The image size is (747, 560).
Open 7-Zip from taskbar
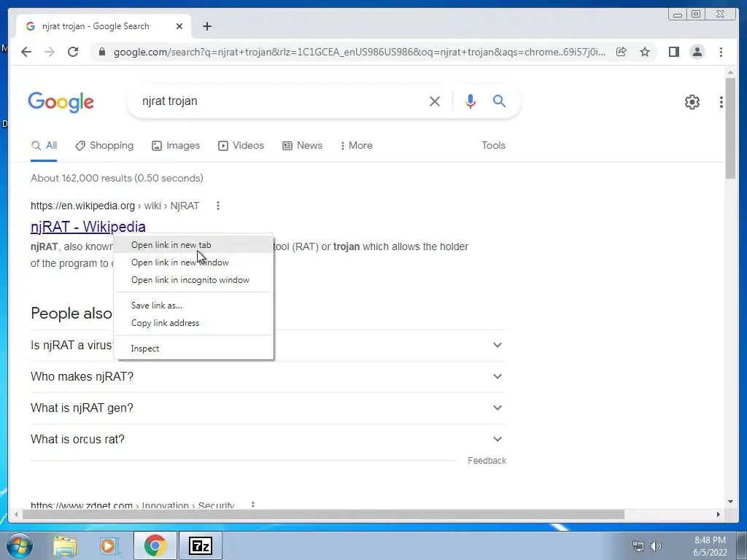click(x=200, y=545)
